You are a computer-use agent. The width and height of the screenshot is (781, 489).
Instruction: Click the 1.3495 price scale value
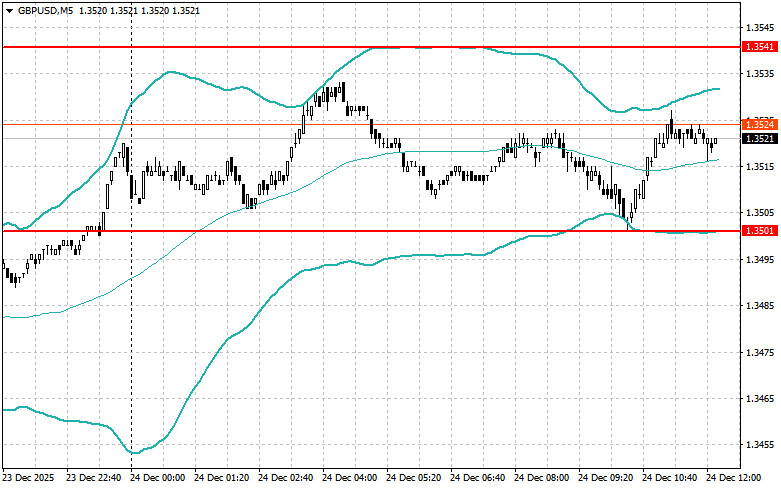pyautogui.click(x=760, y=259)
